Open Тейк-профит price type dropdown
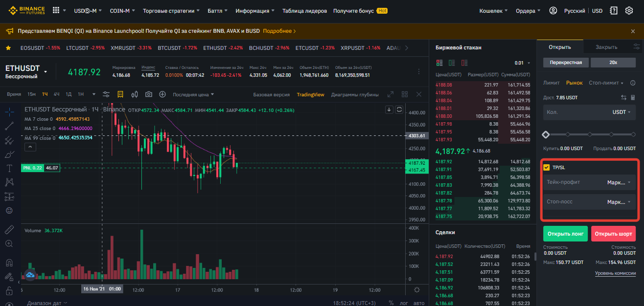 click(619, 182)
